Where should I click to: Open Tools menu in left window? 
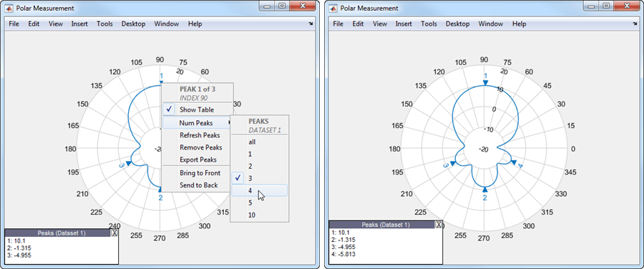pyautogui.click(x=104, y=24)
